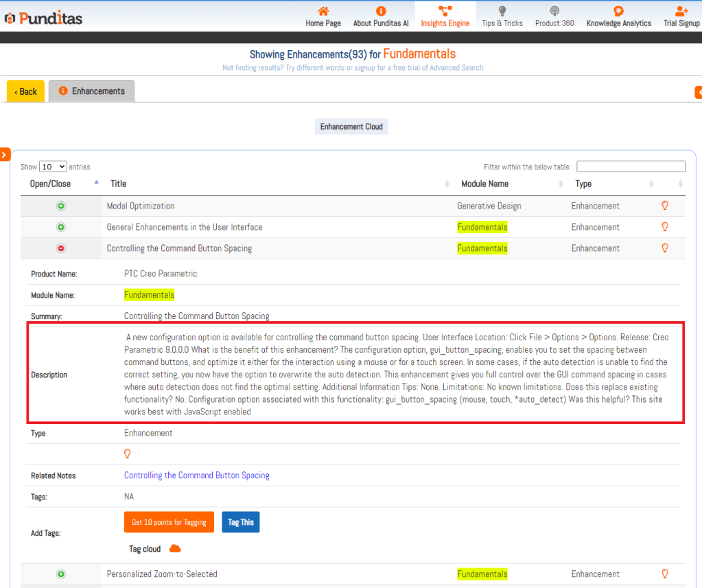This screenshot has height=588, width=702.
Task: Collapse Controlling the Command Button Spacing row
Action: coord(60,248)
